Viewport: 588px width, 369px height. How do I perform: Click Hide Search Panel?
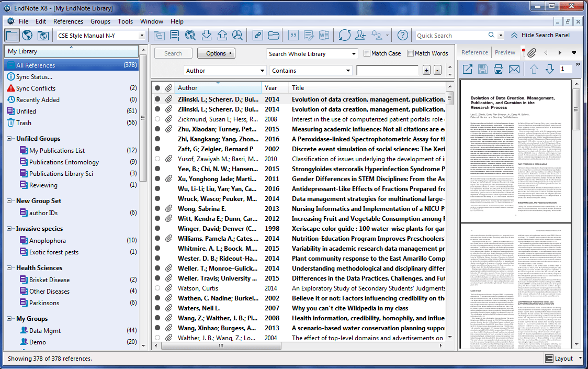[540, 35]
